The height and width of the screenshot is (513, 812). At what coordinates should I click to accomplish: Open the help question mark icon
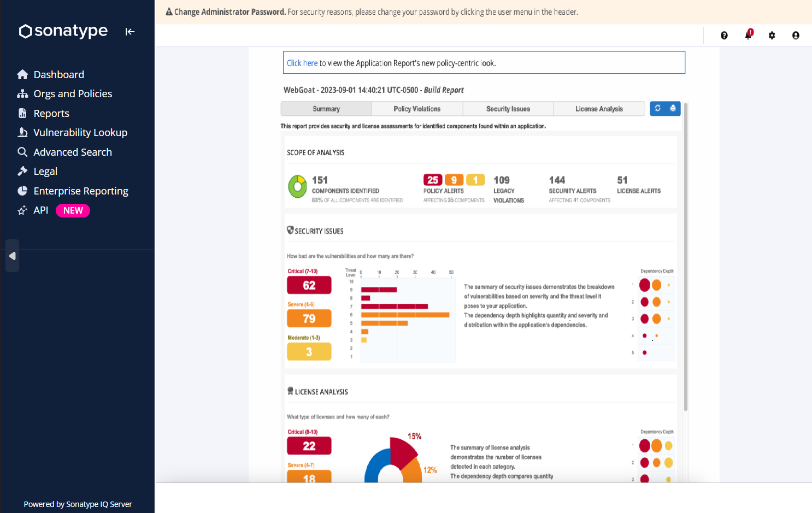[724, 36]
